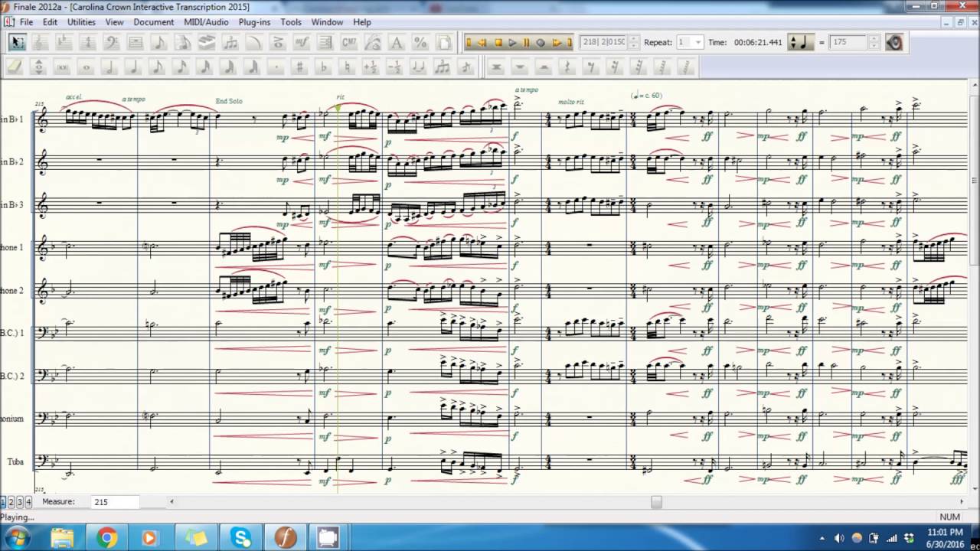The width and height of the screenshot is (980, 551).
Task: Select the Lyrics tool
Action: [x=373, y=43]
